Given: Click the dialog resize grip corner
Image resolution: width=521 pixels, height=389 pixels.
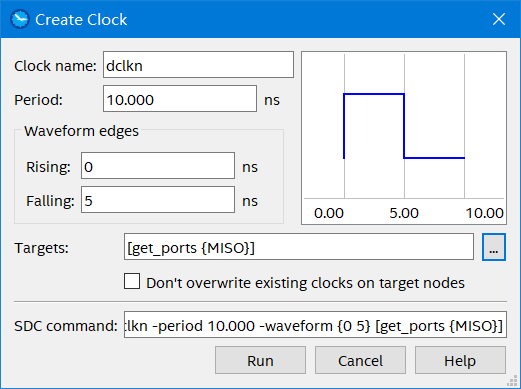Looking at the screenshot, I should [x=512, y=380].
